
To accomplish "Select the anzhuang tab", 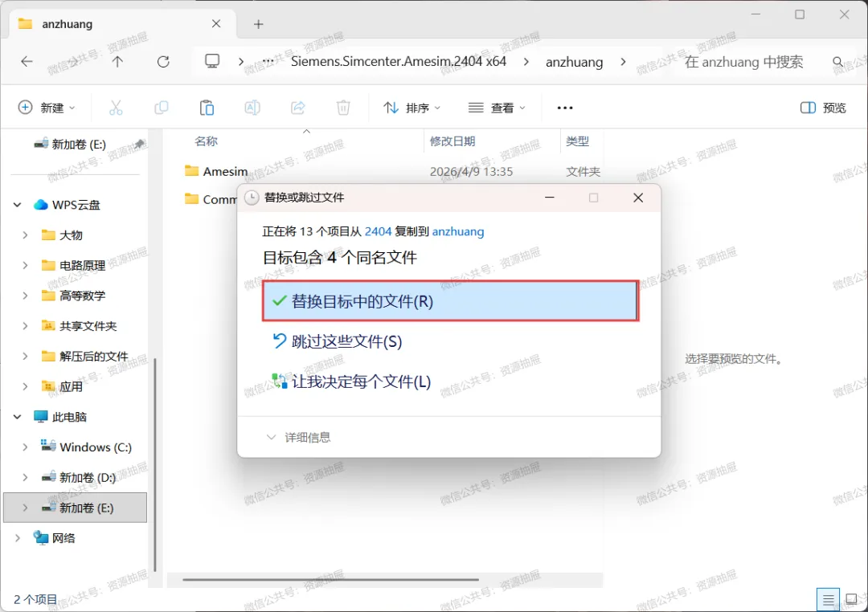I will [122, 24].
